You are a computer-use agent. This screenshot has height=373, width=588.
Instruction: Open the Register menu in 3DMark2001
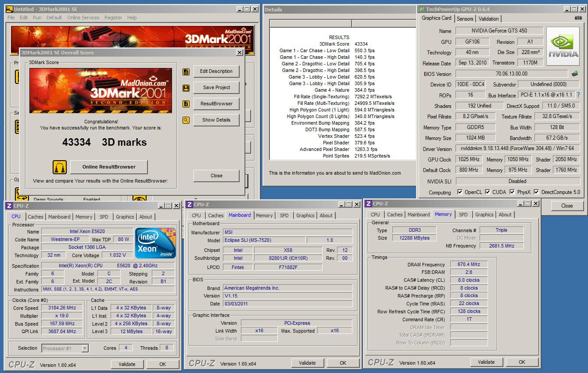click(113, 18)
